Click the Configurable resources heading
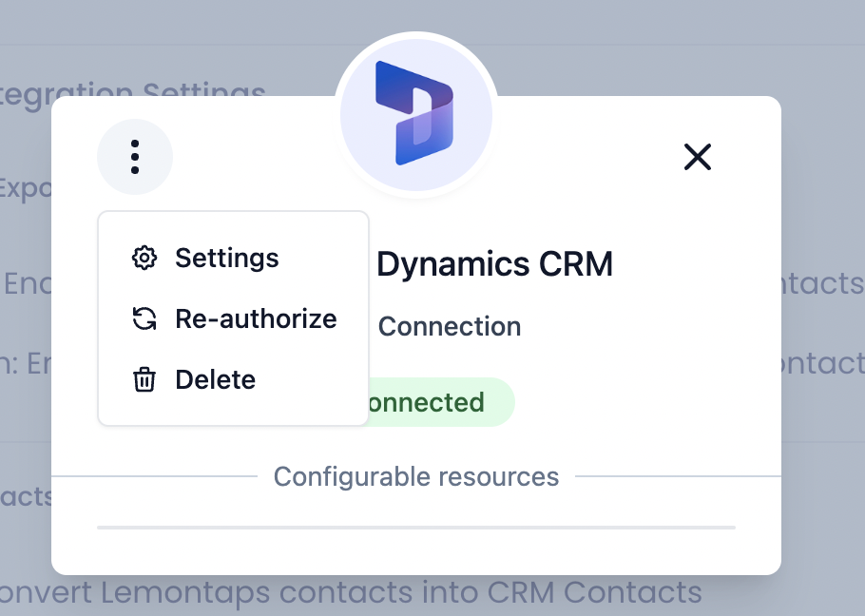This screenshot has height=616, width=865. [416, 476]
